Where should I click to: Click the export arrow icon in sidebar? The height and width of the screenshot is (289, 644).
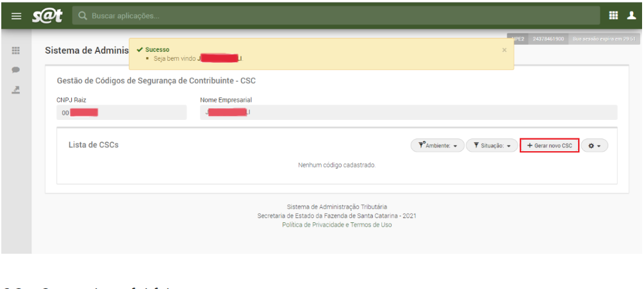17,89
